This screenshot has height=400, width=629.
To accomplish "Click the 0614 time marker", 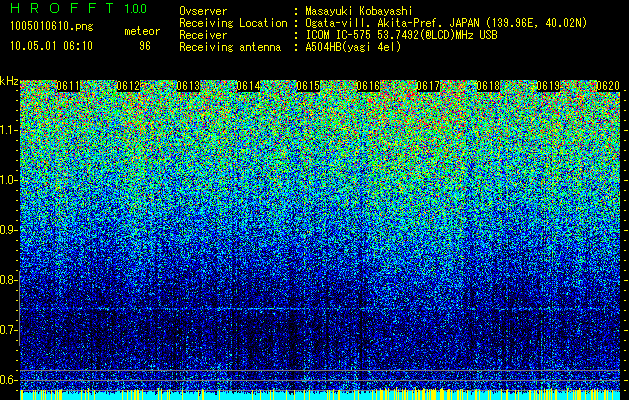I will [248, 86].
